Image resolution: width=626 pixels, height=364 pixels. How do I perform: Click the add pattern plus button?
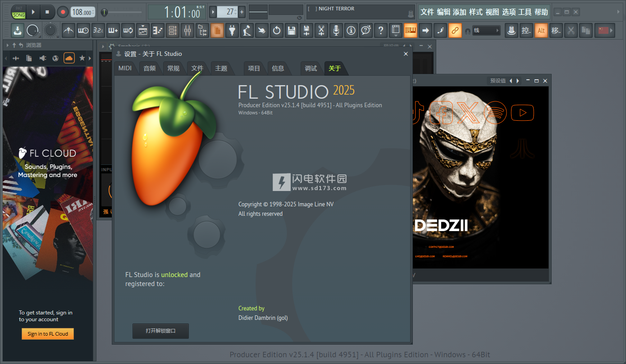242,12
